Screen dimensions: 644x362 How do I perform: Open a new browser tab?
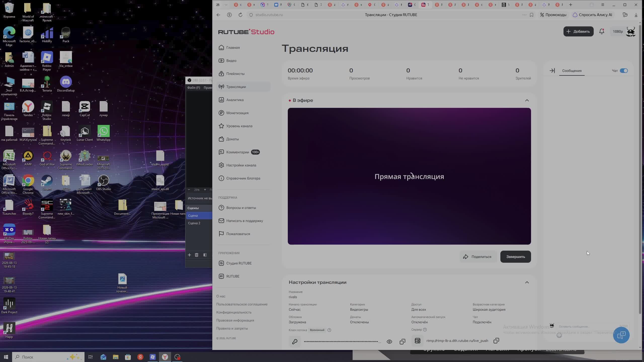[x=571, y=5]
